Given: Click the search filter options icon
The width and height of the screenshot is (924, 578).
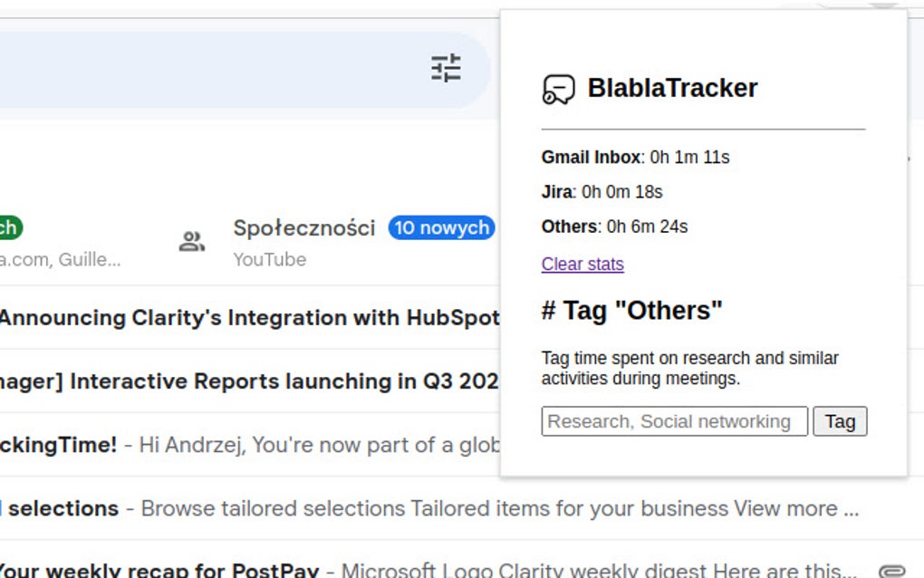Looking at the screenshot, I should pos(446,68).
